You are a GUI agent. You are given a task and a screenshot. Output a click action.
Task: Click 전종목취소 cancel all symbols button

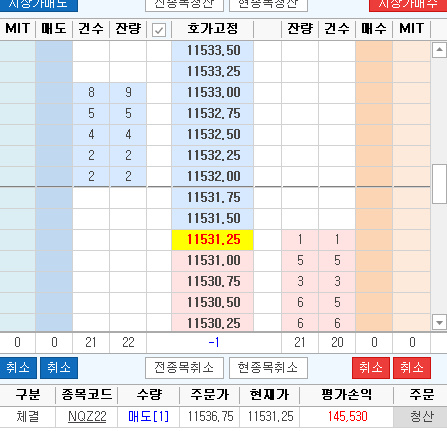tap(184, 368)
